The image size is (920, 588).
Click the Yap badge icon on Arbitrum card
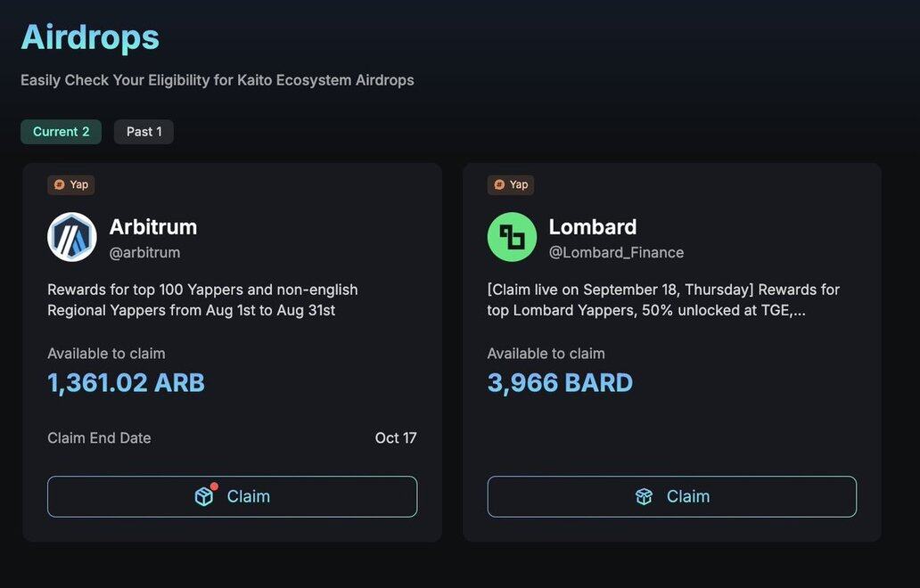pos(59,184)
